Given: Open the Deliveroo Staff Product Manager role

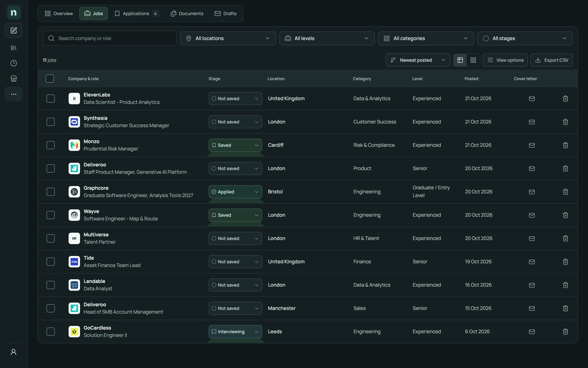Looking at the screenshot, I should 135,172.
